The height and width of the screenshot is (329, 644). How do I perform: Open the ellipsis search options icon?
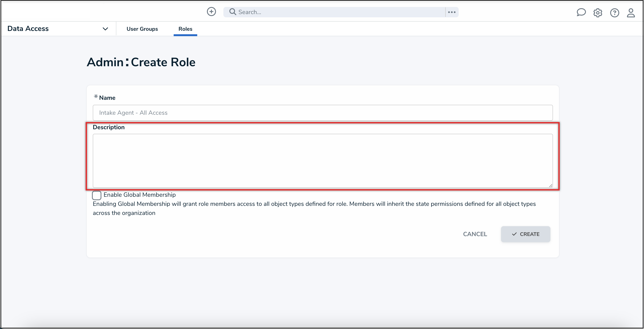click(x=452, y=12)
